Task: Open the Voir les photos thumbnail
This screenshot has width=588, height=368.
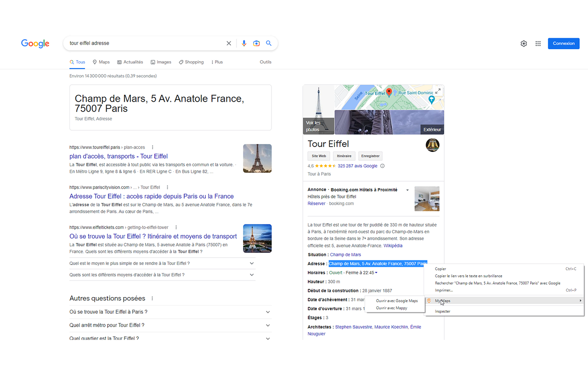Action: [x=318, y=109]
